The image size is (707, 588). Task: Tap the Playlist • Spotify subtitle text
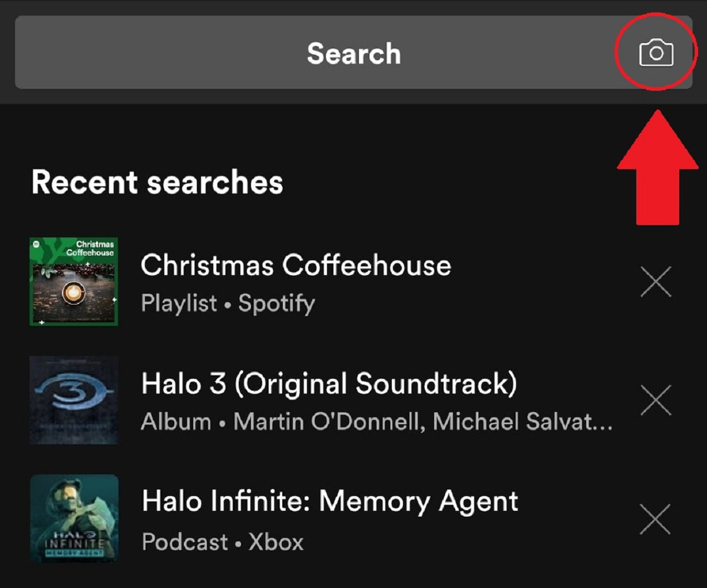pyautogui.click(x=227, y=303)
